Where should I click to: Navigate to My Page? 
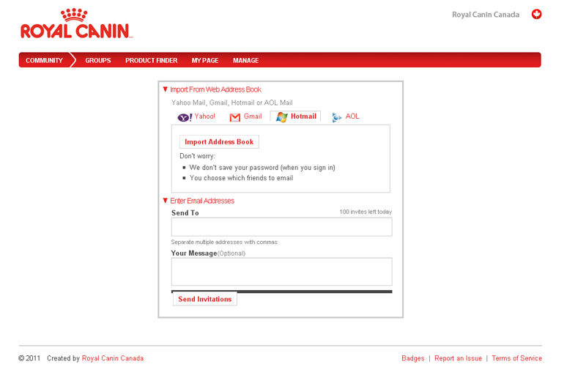pos(205,60)
